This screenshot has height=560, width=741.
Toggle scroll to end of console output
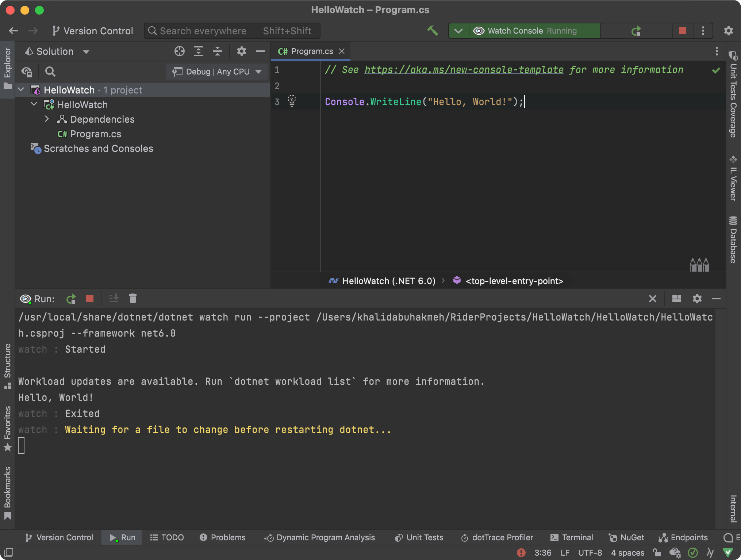click(x=114, y=299)
